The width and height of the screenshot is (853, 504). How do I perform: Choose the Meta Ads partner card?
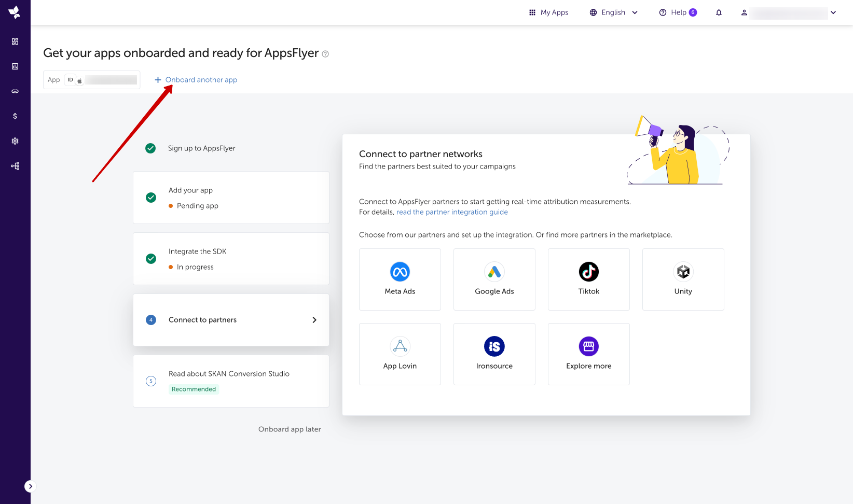(x=400, y=279)
